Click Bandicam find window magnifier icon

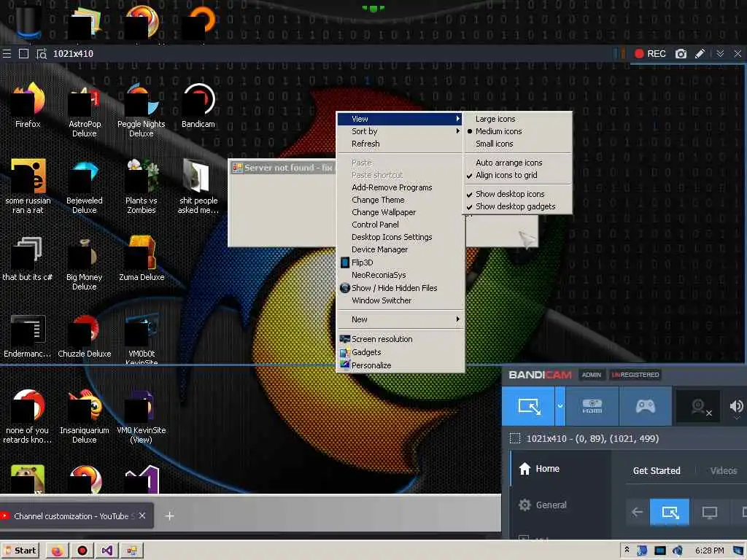coord(42,54)
